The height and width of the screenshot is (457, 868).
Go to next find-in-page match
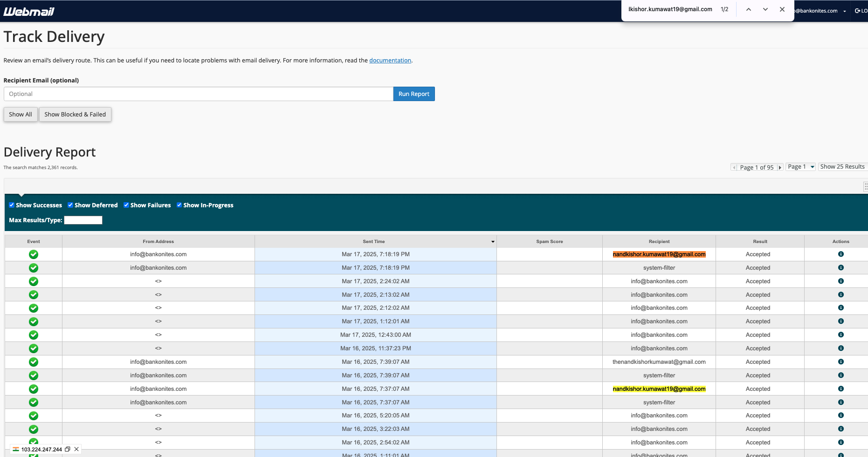[765, 10]
